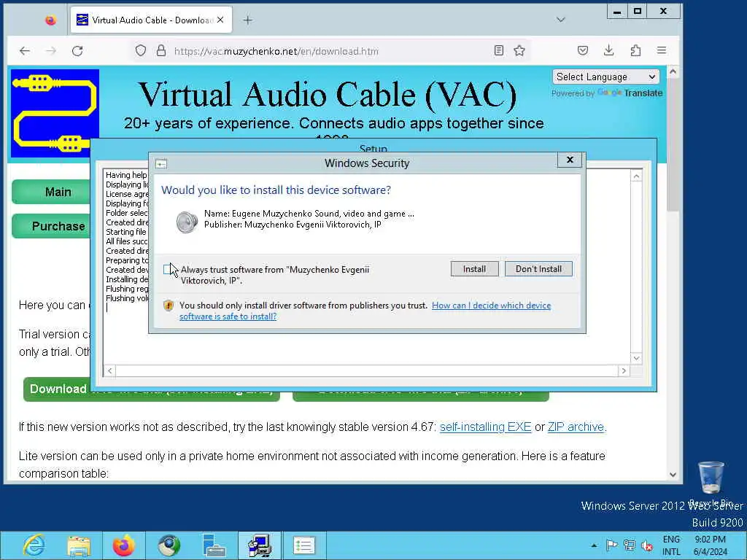The height and width of the screenshot is (560, 747).
Task: Open the Purchase navigation button
Action: 53,226
